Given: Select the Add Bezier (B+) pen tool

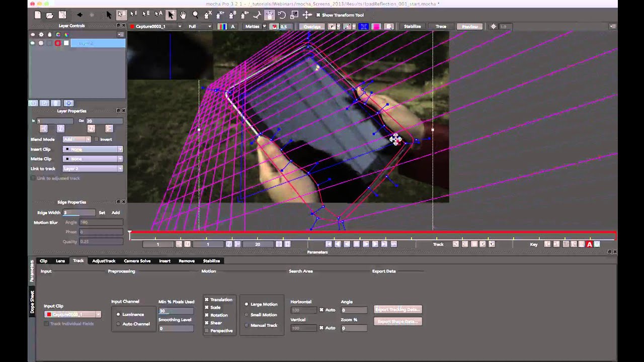Looking at the screenshot, I should coord(245,15).
